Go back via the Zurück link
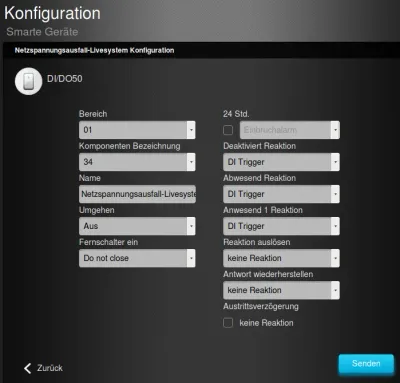 pos(50,368)
